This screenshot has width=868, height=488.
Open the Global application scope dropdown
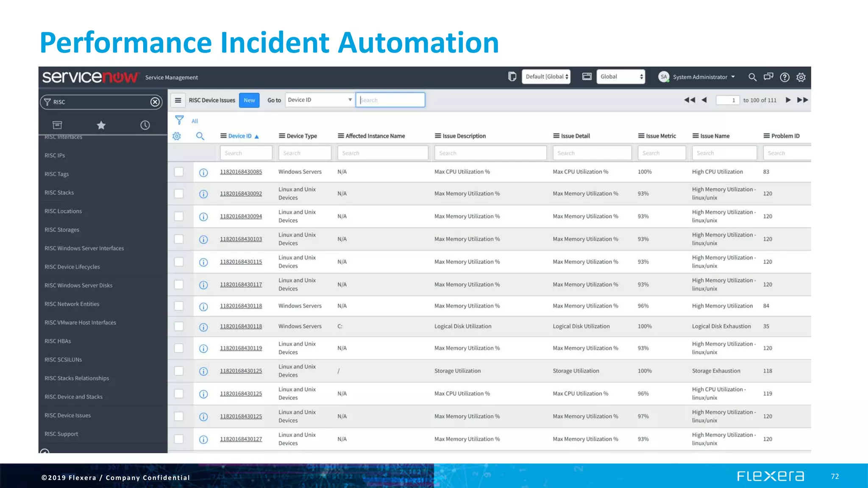(621, 77)
